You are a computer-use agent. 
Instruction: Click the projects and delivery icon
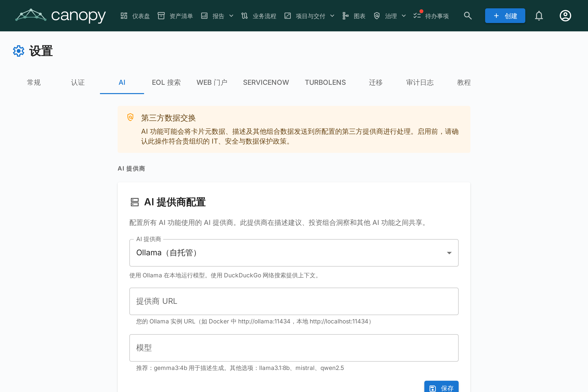[288, 16]
